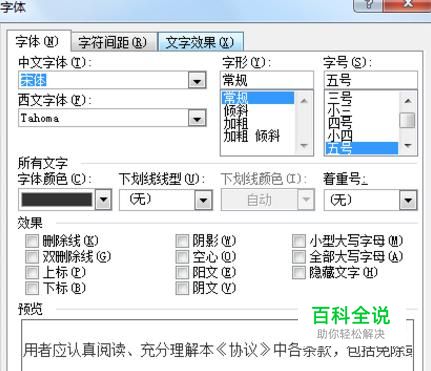This screenshot has width=431, height=371.
Task: Enable the 双删除线 checkbox
Action: click(32, 257)
